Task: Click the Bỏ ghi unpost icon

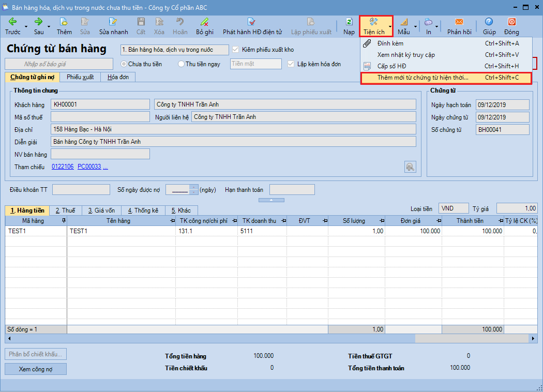Action: [205, 22]
